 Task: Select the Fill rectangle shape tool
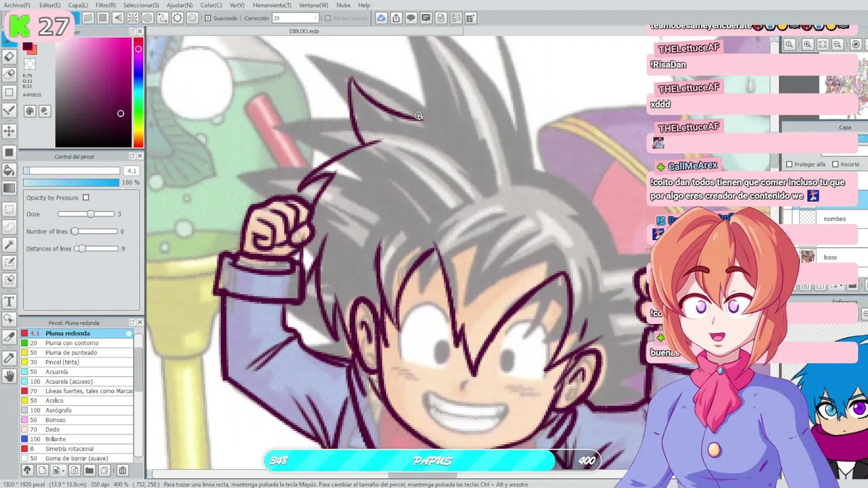tap(9, 152)
